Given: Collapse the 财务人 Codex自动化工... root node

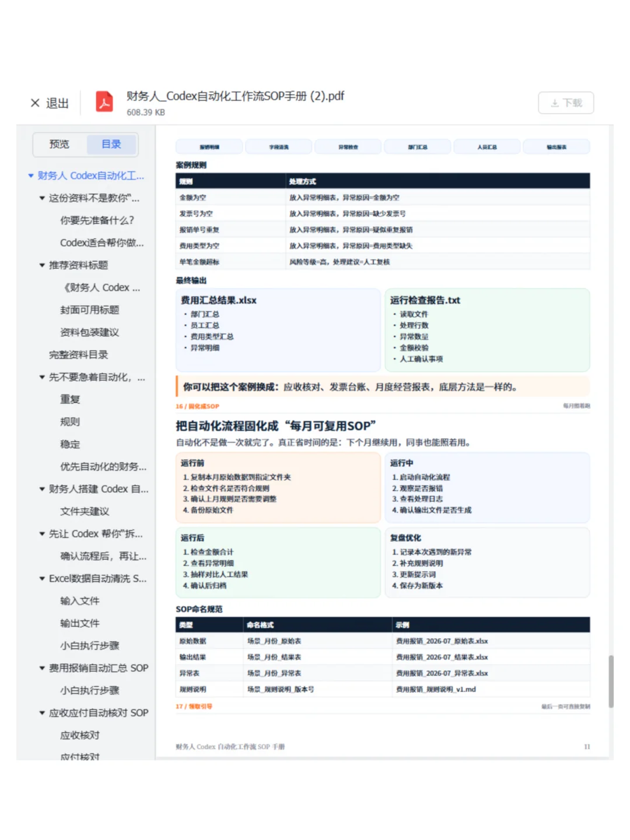Looking at the screenshot, I should click(31, 176).
